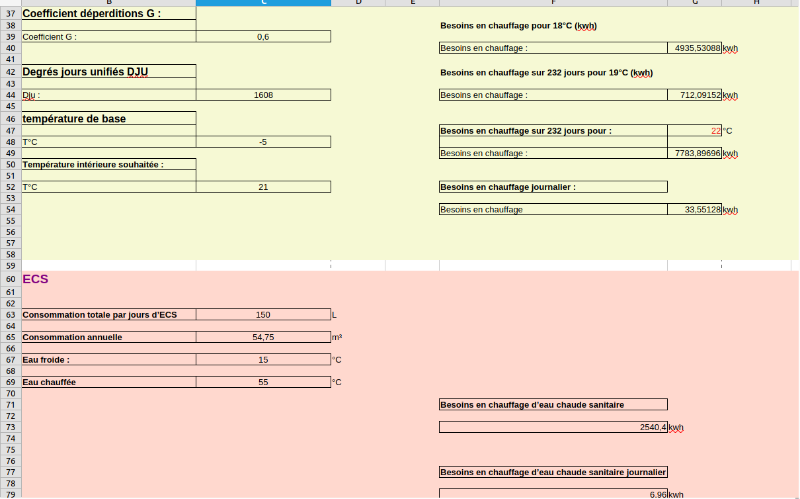Screen dimensions: 800x499
Task: Click the m³ unit next to 54,75
Action: 337,337
